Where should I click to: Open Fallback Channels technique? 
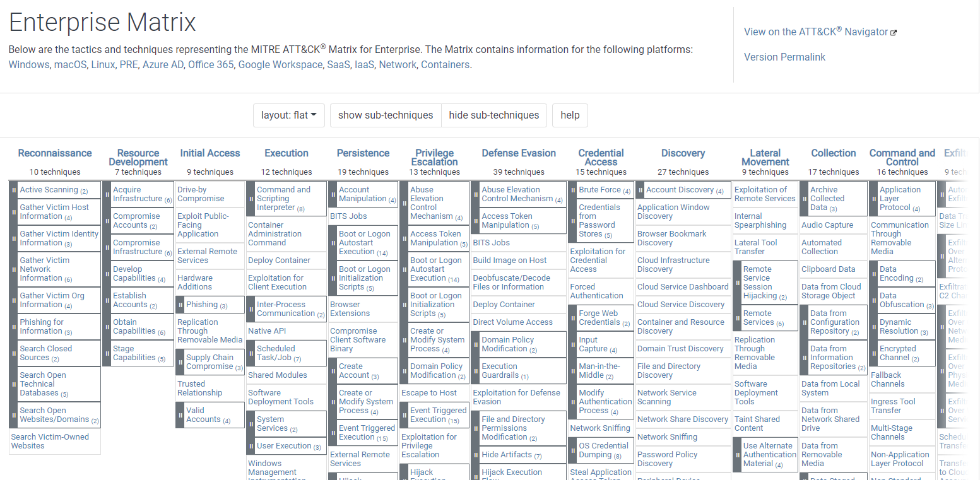coord(888,380)
